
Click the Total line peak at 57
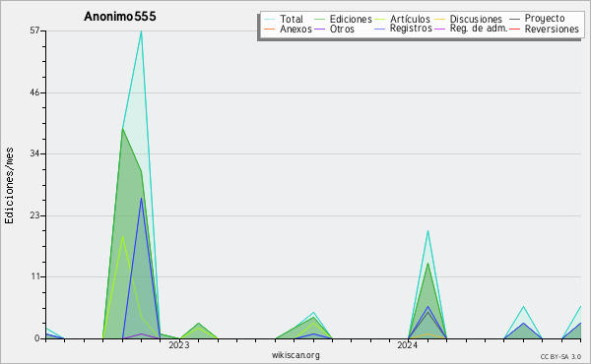pyautogui.click(x=141, y=31)
